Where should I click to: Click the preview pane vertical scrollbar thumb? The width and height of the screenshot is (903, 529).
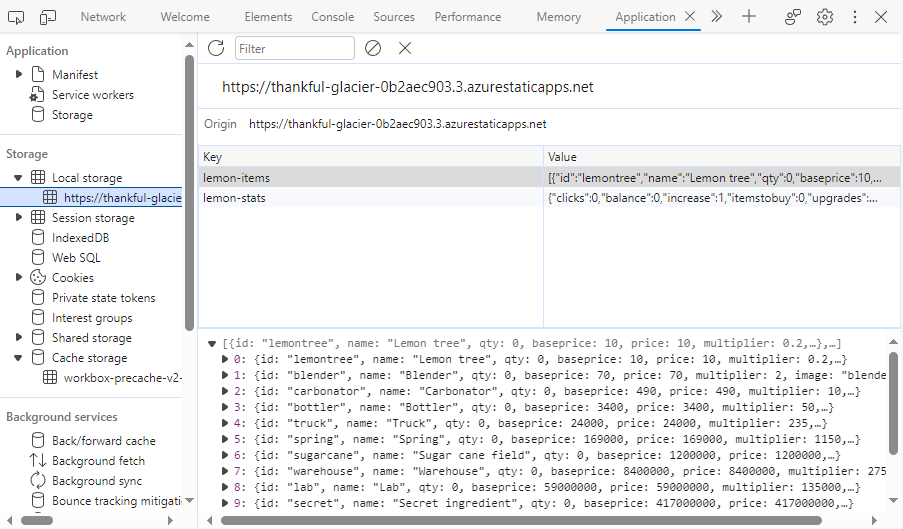[x=893, y=403]
